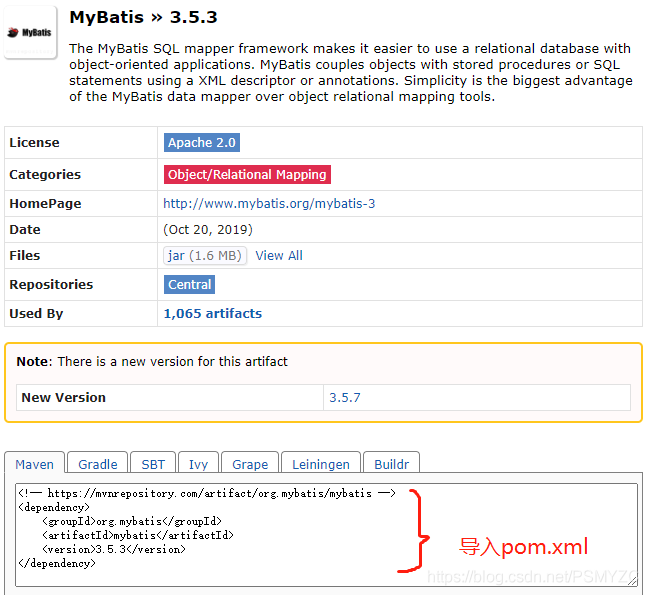Click the MyBatis » 3.5.3 heading

pos(143,17)
